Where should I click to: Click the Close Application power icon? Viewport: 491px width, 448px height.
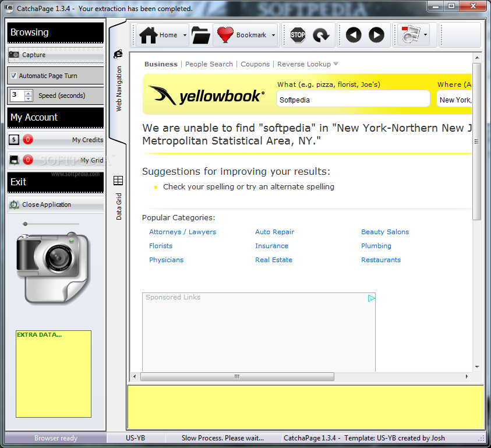tap(14, 204)
